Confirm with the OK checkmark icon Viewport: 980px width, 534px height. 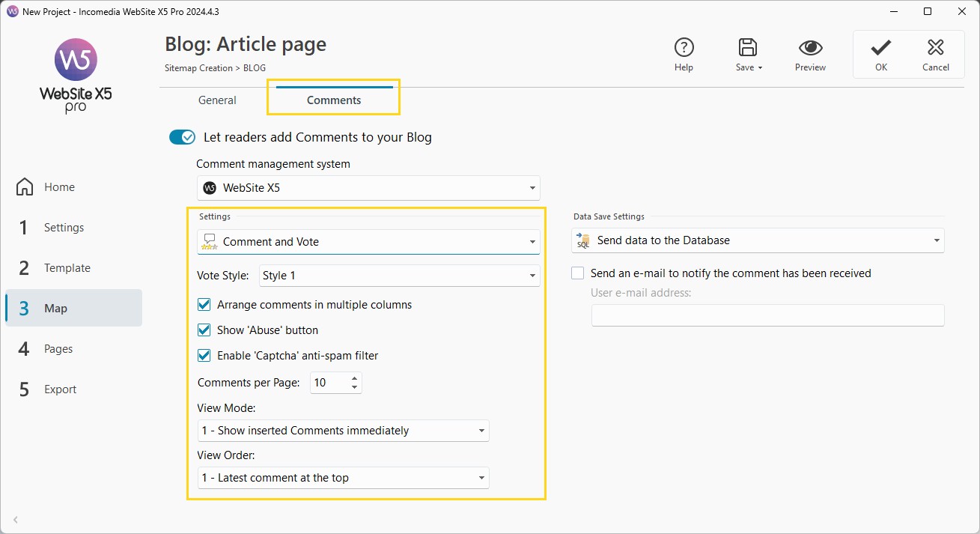point(880,48)
